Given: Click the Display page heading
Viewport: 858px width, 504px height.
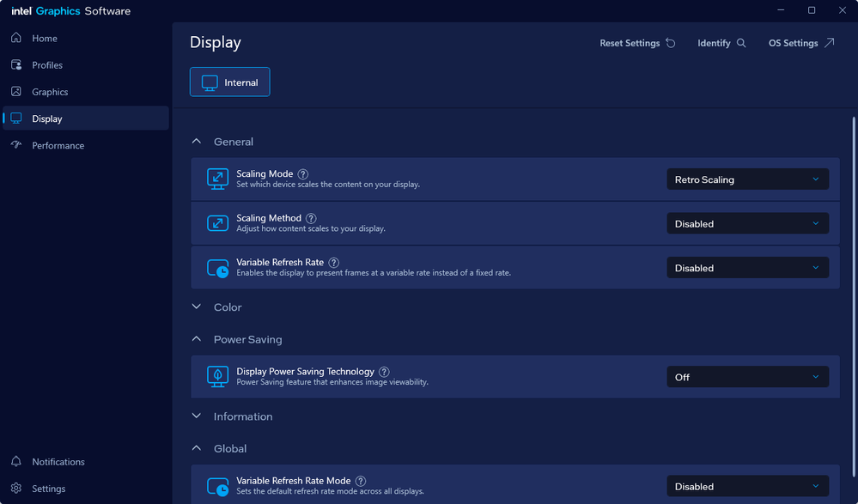Looking at the screenshot, I should pos(216,43).
